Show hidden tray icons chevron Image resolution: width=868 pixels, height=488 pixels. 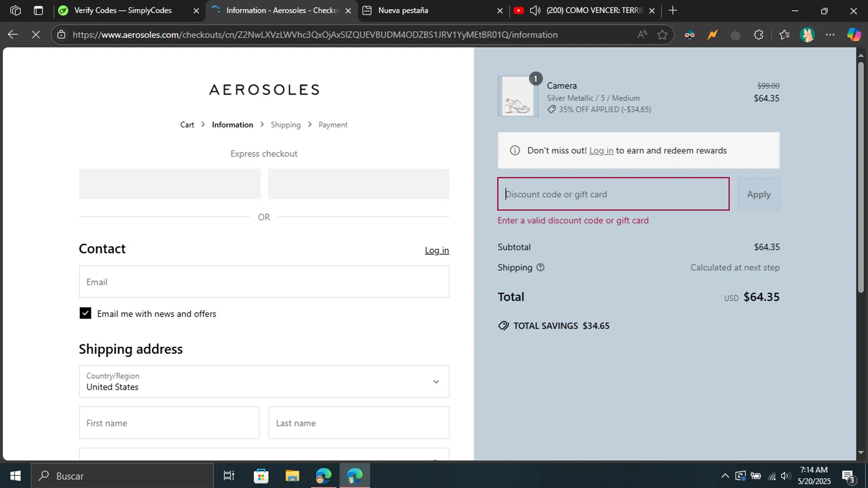pos(725,476)
